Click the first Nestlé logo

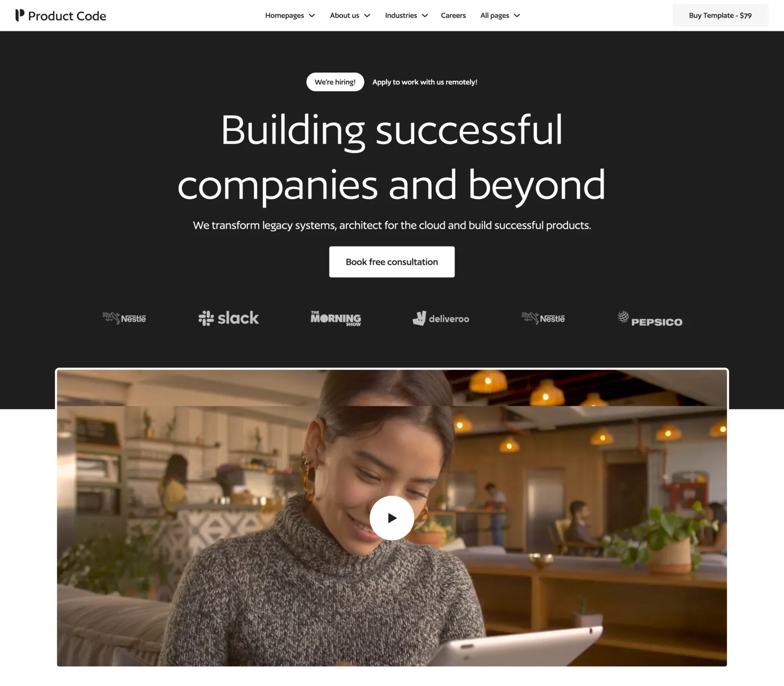point(124,318)
